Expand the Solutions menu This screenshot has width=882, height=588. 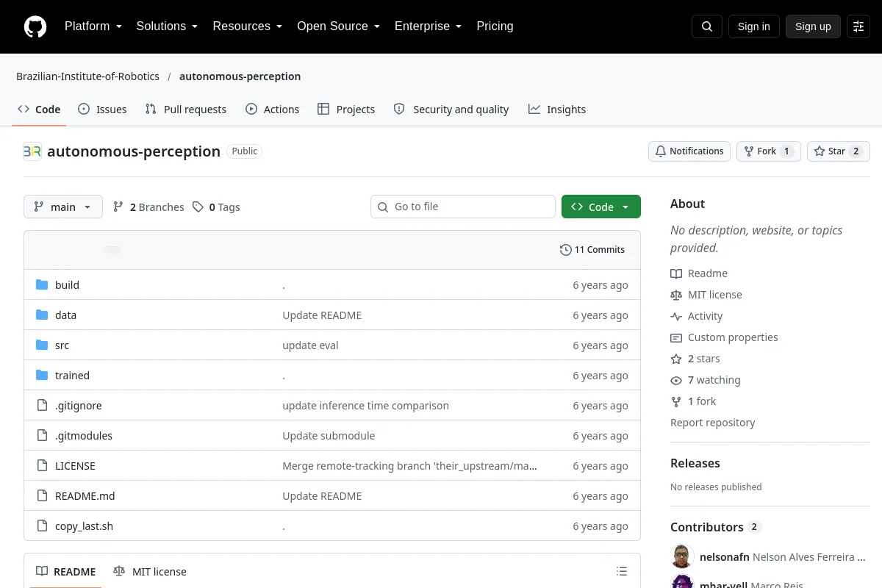click(167, 26)
